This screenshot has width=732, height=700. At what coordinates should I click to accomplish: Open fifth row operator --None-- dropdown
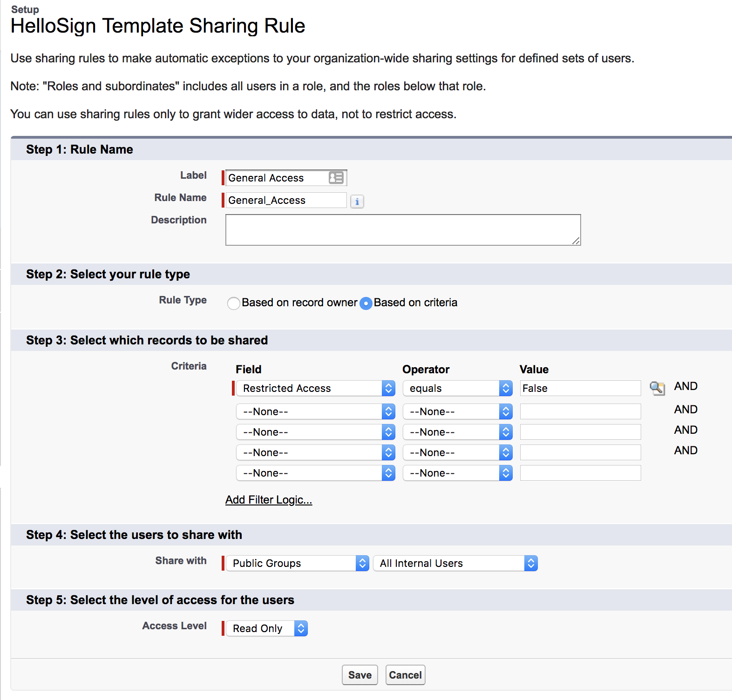click(x=458, y=473)
